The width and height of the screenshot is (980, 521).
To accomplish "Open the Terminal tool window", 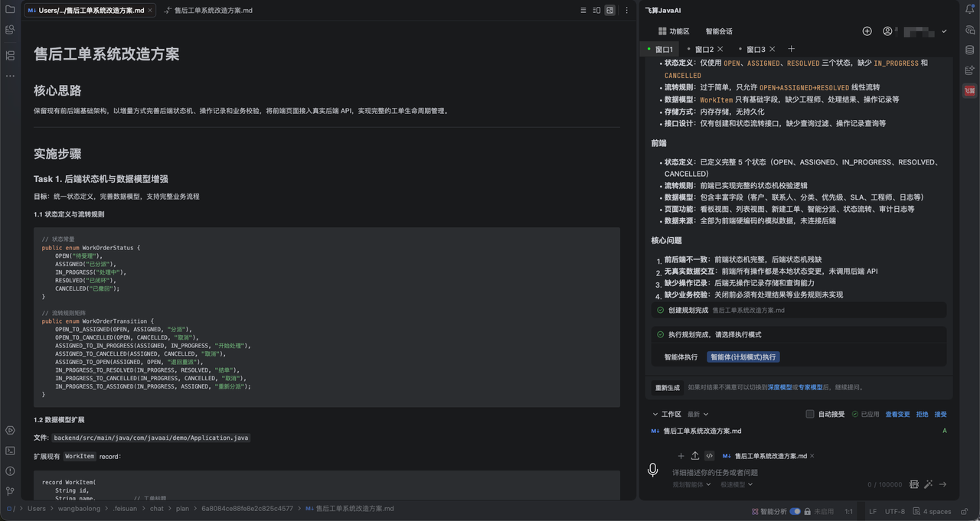I will 10,451.
